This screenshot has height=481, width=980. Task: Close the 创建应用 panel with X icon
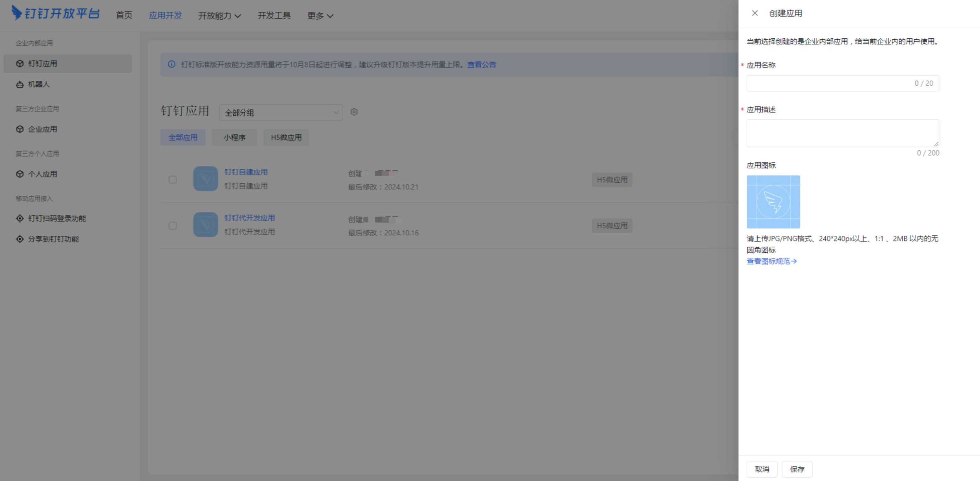(x=755, y=13)
